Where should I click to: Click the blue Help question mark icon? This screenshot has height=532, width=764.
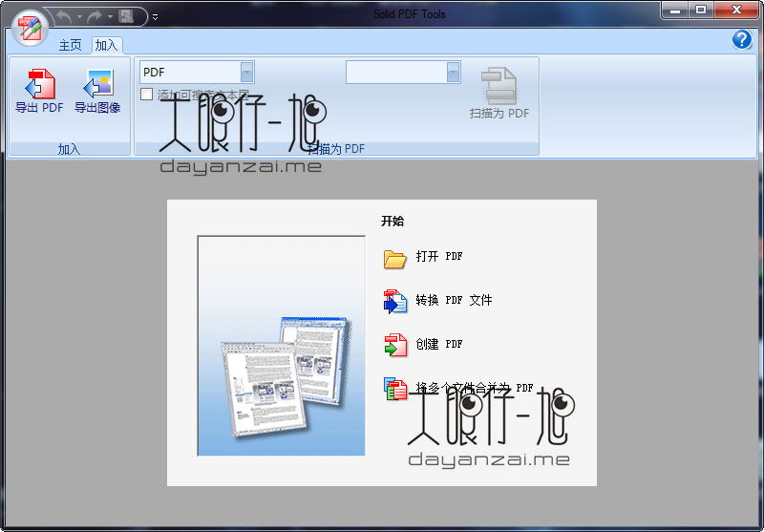pyautogui.click(x=742, y=39)
